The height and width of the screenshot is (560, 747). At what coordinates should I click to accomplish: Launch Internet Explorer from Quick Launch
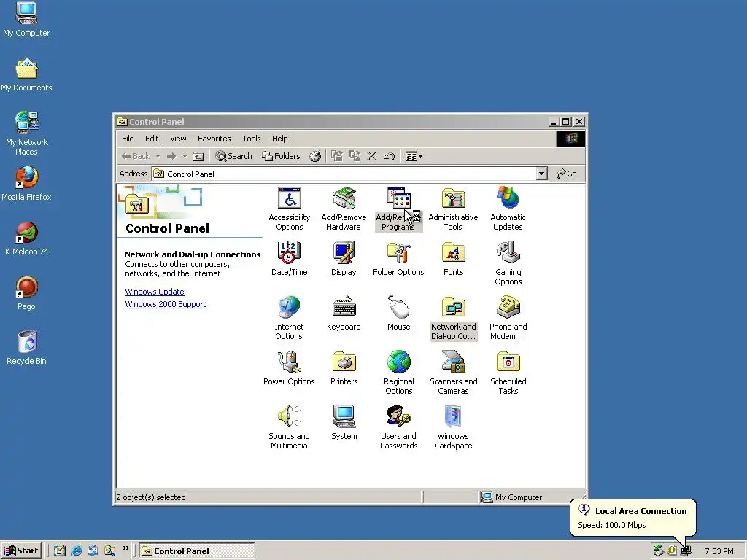click(x=76, y=551)
